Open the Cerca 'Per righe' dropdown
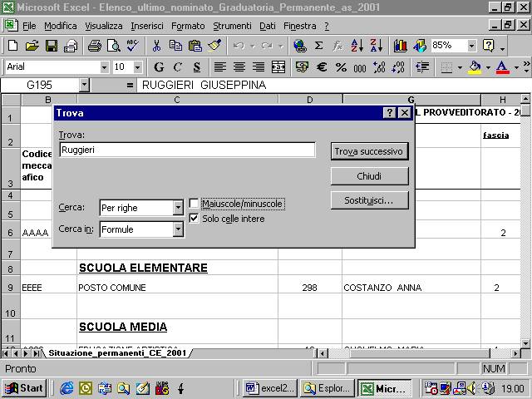The width and height of the screenshot is (532, 399). coord(178,208)
